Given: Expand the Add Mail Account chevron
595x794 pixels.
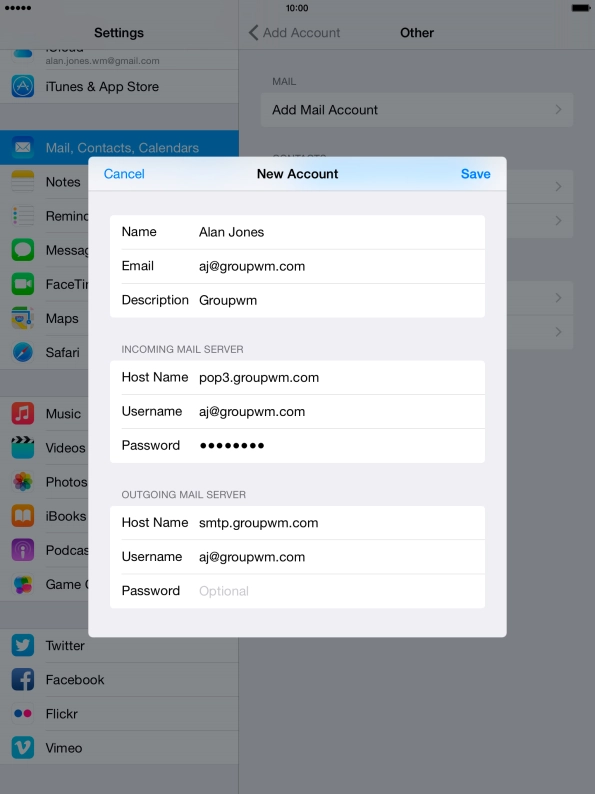Looking at the screenshot, I should pyautogui.click(x=558, y=109).
